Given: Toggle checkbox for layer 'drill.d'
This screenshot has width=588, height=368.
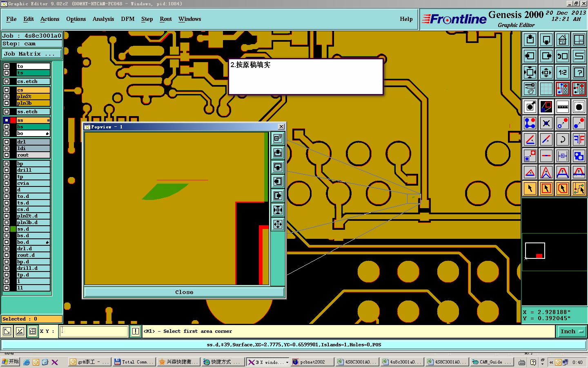Looking at the screenshot, I should pyautogui.click(x=7, y=268).
